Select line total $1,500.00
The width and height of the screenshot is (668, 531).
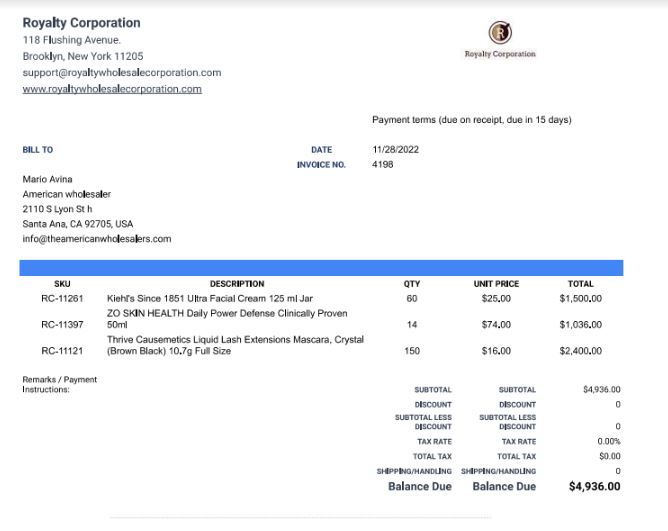coord(581,298)
